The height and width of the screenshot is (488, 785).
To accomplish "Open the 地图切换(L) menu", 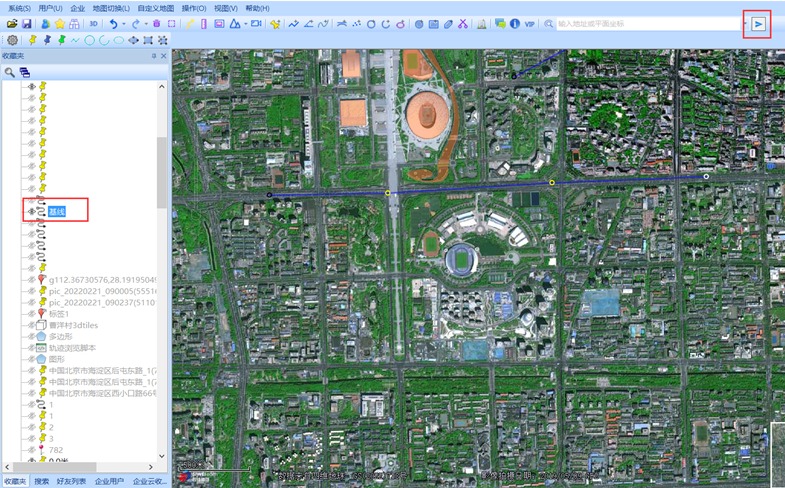I will point(111,8).
